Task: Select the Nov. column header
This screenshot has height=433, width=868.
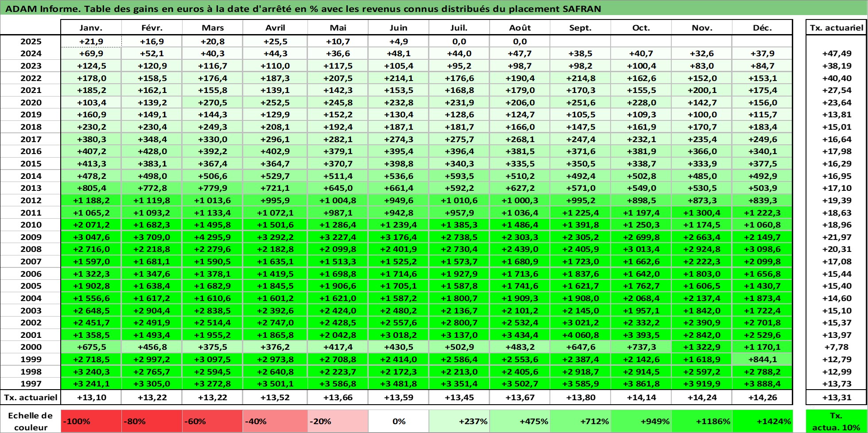Action: [x=702, y=27]
